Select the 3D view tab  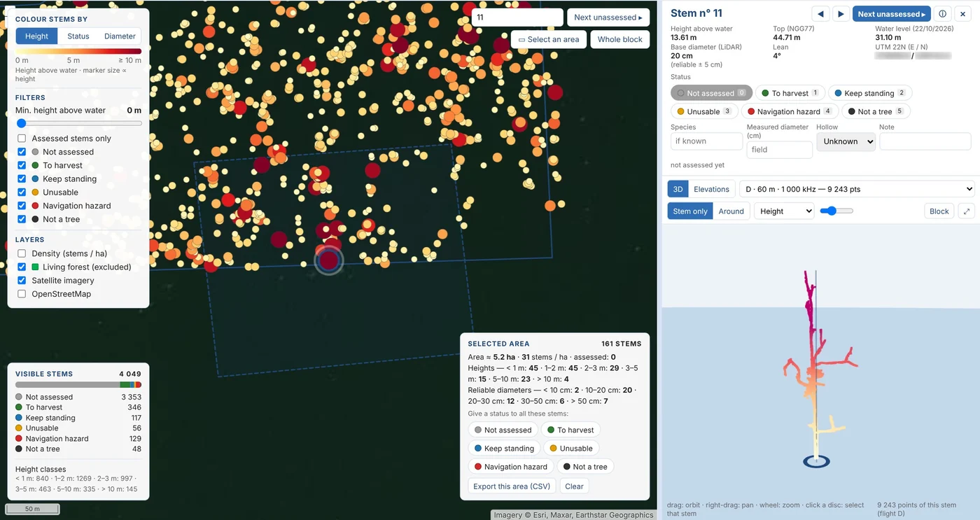[x=678, y=189]
